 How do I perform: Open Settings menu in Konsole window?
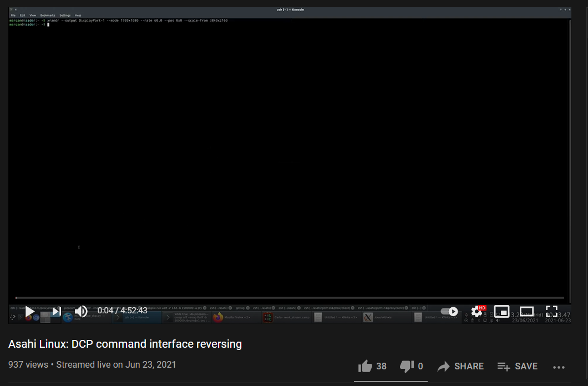coord(65,16)
